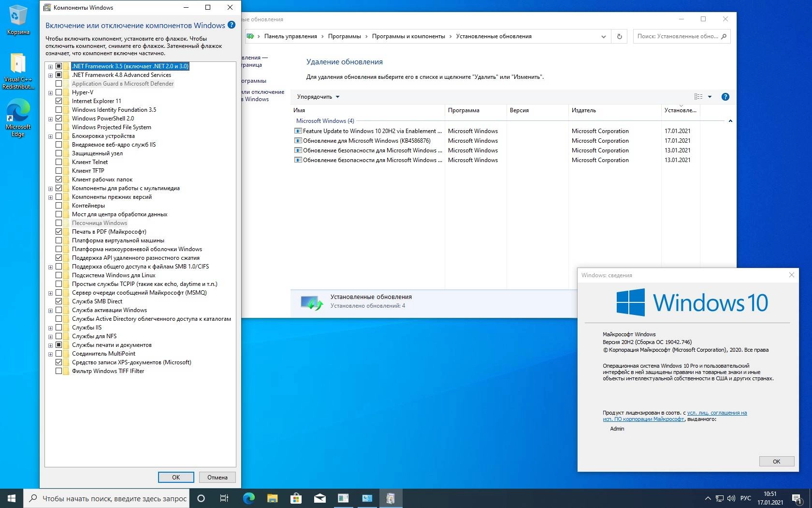Screen dimensions: 812x508
Task: Select the KB4586876 update icon
Action: [298, 141]
